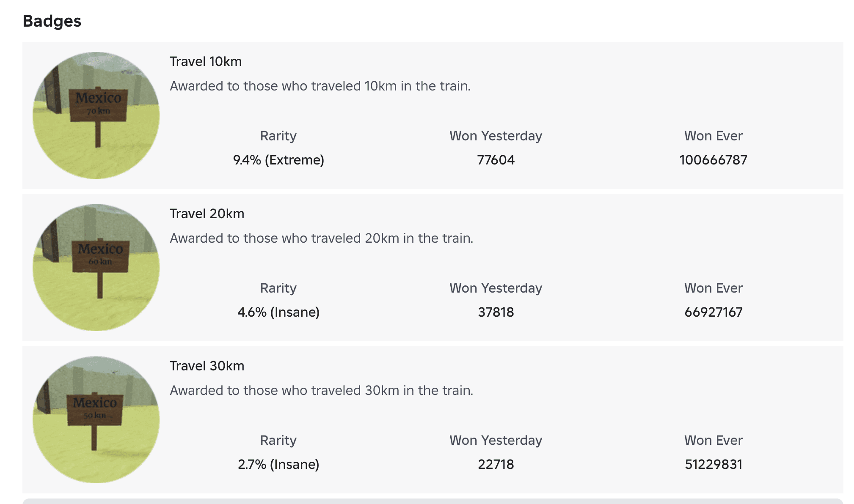
Task: Click the 20km badge description text
Action: [x=321, y=238]
